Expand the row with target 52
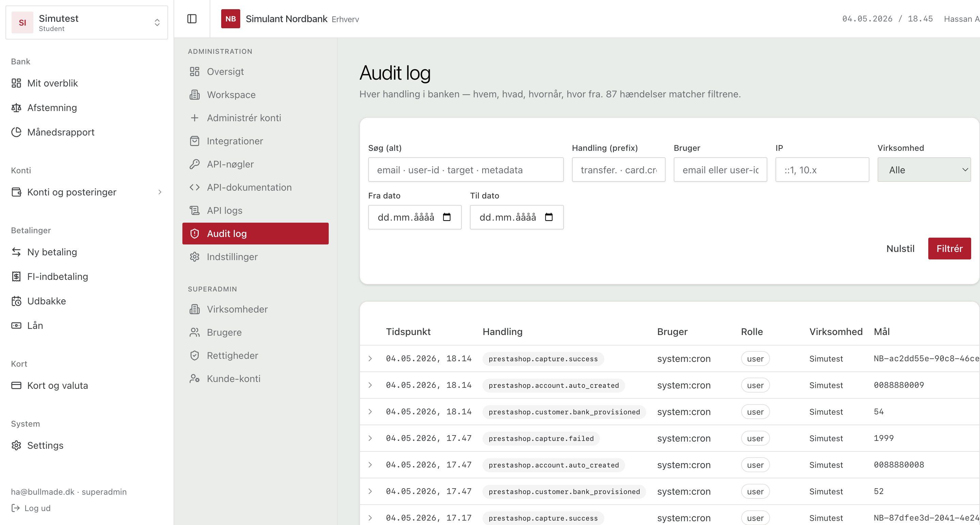This screenshot has height=525, width=980. (370, 492)
